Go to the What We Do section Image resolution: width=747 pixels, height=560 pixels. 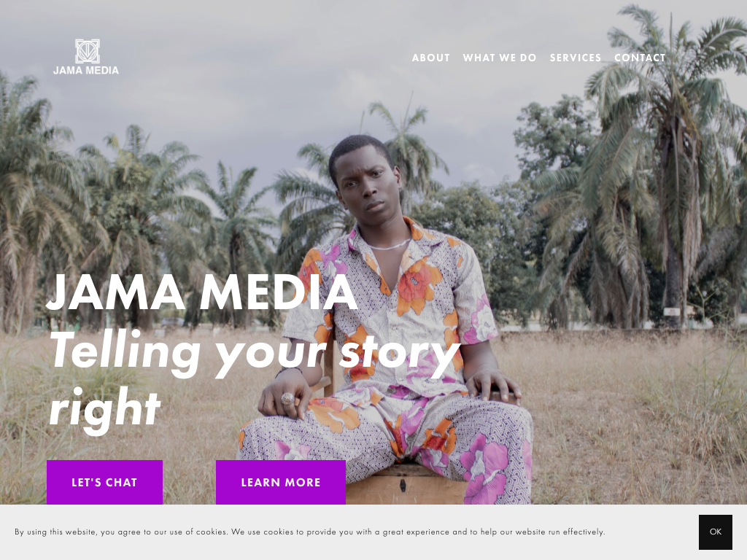click(500, 58)
